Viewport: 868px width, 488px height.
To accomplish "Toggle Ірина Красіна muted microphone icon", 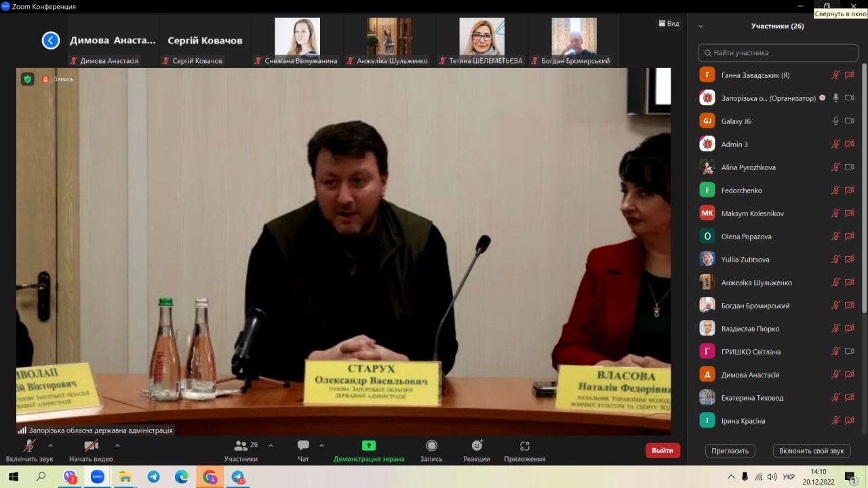I will pyautogui.click(x=836, y=421).
